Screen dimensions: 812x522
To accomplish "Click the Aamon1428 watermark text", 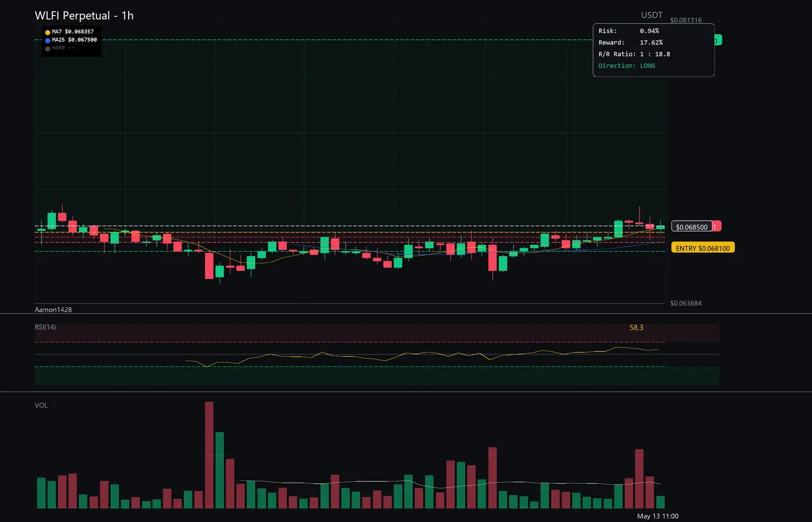I will pos(53,310).
